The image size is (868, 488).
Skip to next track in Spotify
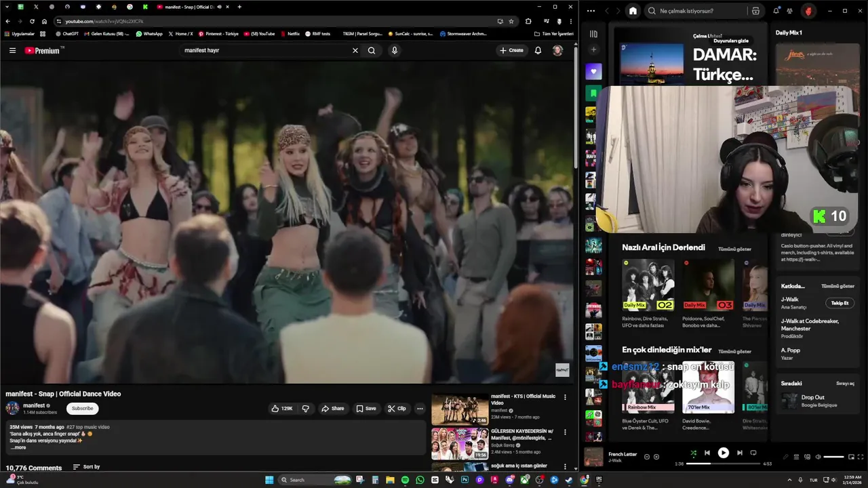740,453
